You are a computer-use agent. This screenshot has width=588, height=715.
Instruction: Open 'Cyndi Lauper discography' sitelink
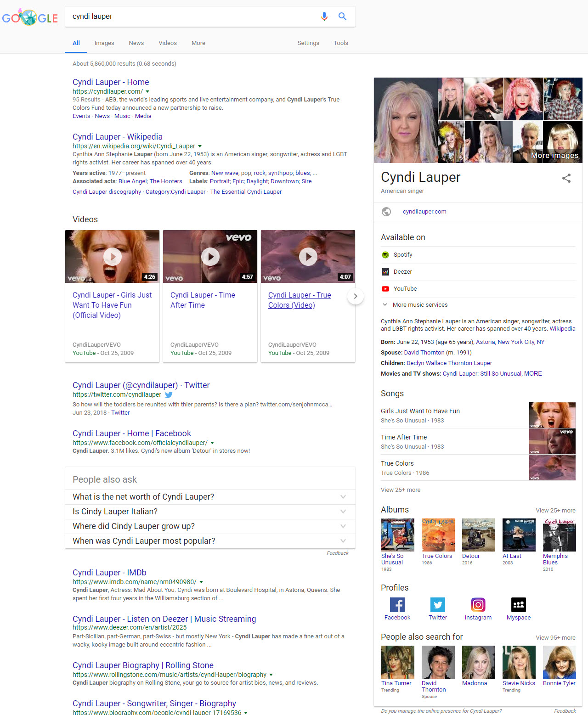[107, 192]
